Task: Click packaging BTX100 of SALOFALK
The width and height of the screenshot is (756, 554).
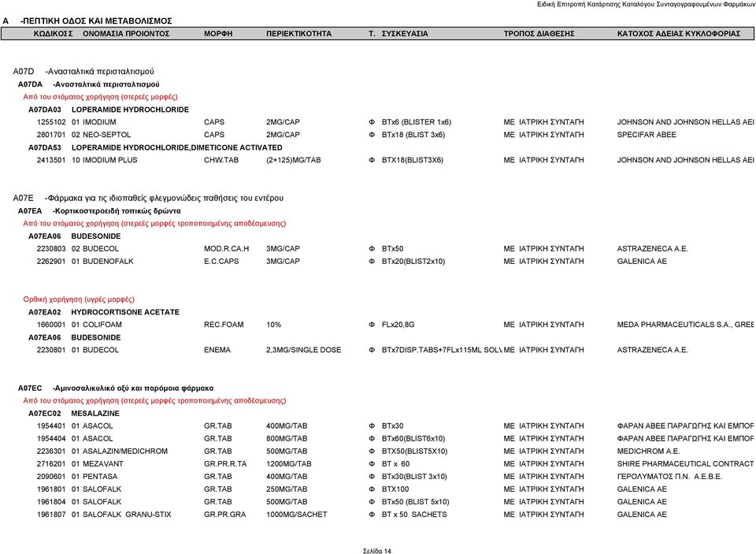Action: [x=395, y=489]
